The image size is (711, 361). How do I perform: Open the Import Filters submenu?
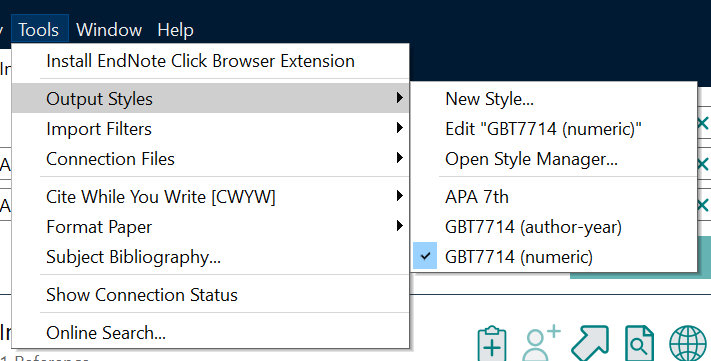pyautogui.click(x=210, y=129)
